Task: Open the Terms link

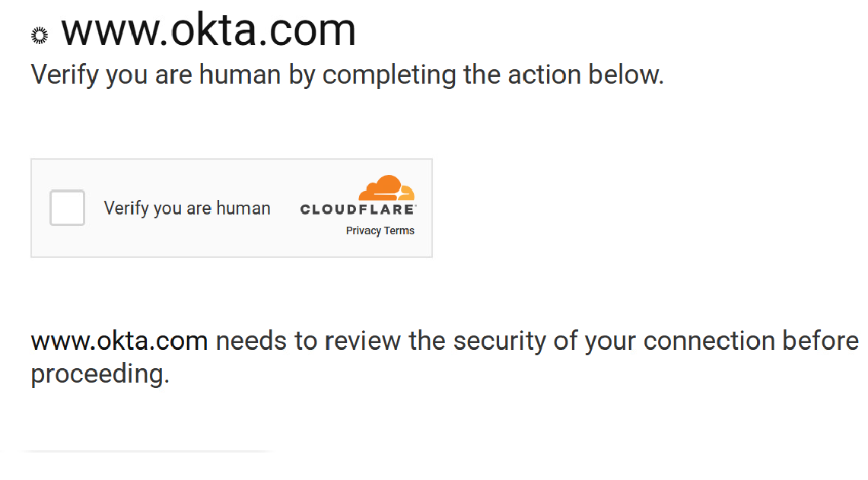Action: click(400, 230)
